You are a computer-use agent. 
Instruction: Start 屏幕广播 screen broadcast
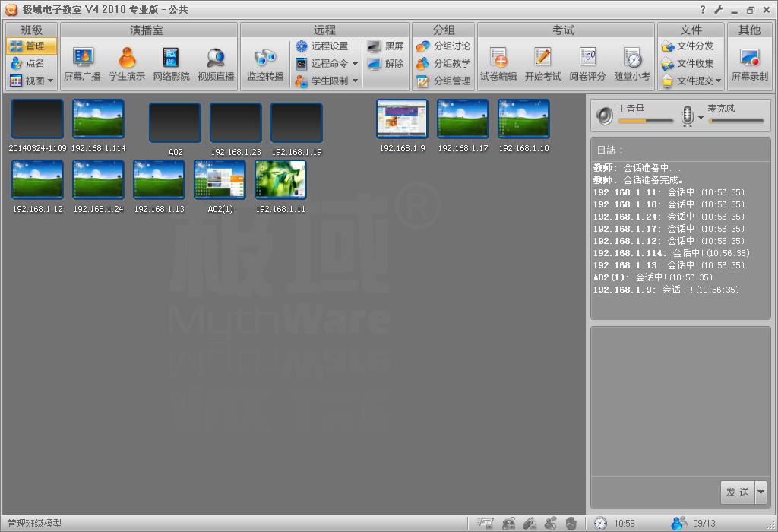(x=82, y=64)
